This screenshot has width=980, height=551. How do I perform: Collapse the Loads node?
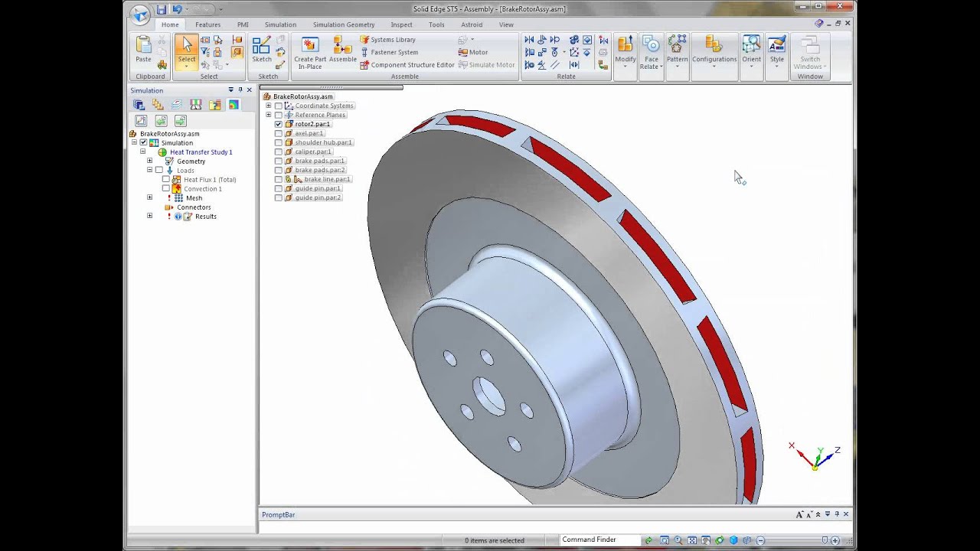(x=150, y=171)
